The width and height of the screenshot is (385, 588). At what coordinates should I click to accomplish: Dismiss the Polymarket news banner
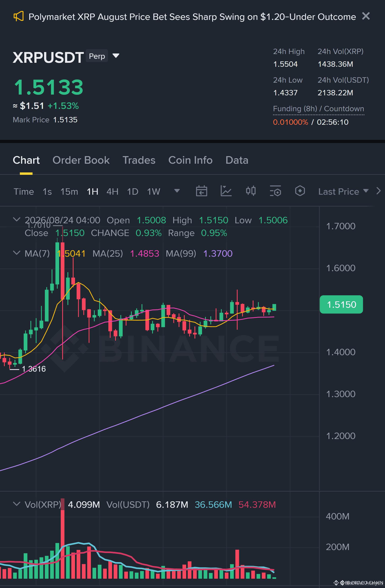(366, 16)
